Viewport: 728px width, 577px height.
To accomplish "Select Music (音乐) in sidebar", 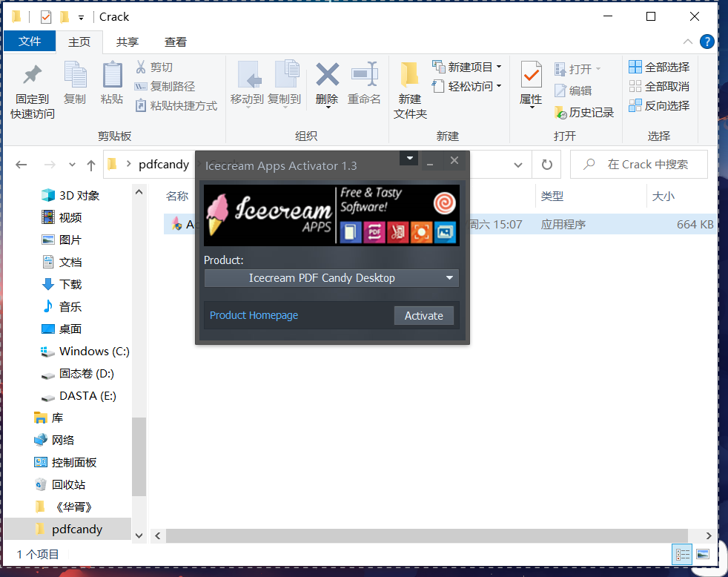I will (x=62, y=306).
